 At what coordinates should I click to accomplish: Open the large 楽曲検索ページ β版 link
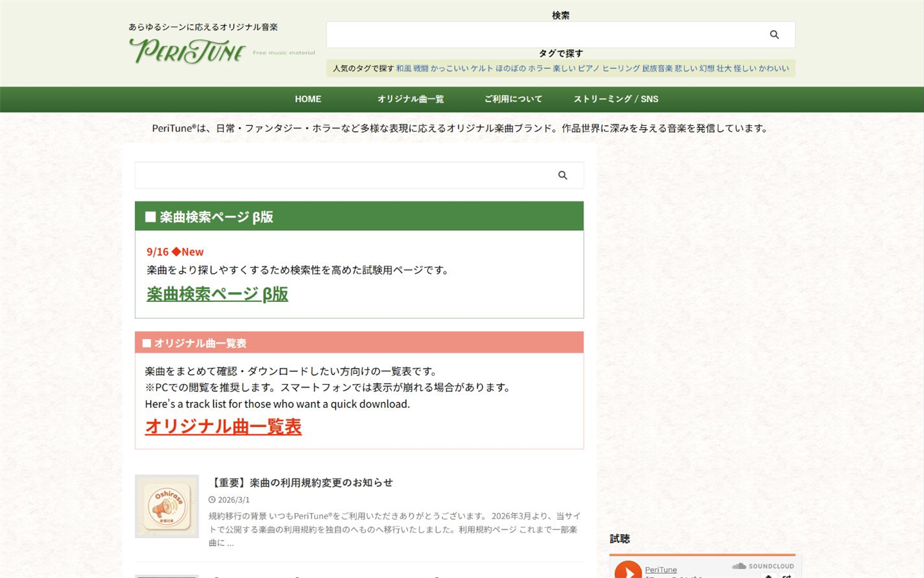[x=218, y=294]
